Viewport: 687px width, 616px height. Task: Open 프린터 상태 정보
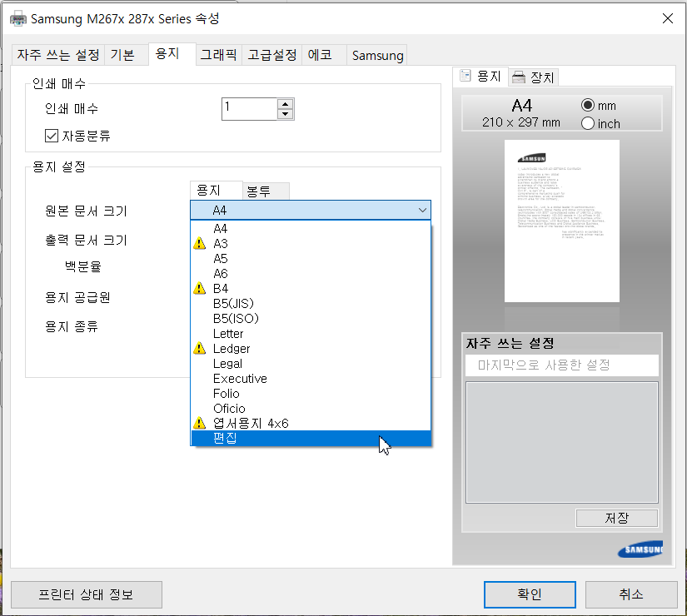(87, 594)
